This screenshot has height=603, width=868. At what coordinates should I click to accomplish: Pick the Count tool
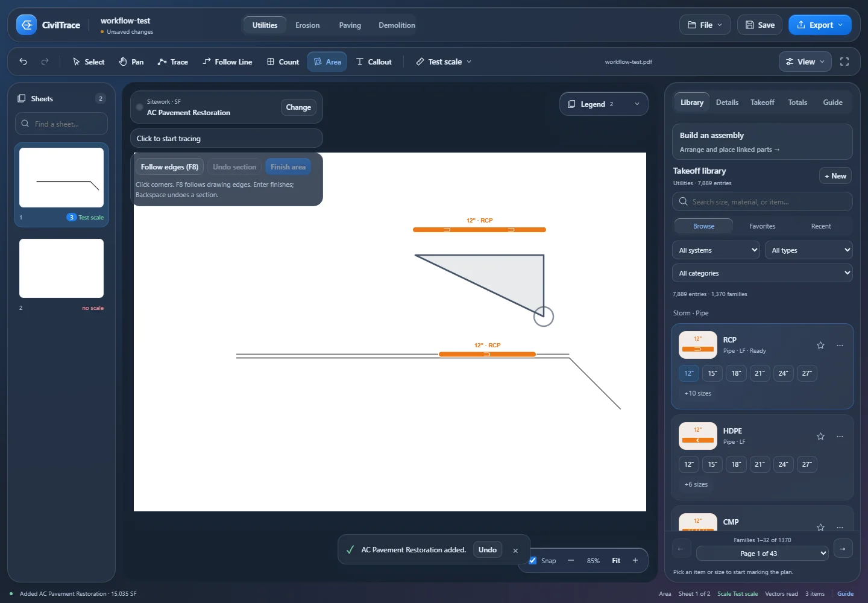point(283,62)
